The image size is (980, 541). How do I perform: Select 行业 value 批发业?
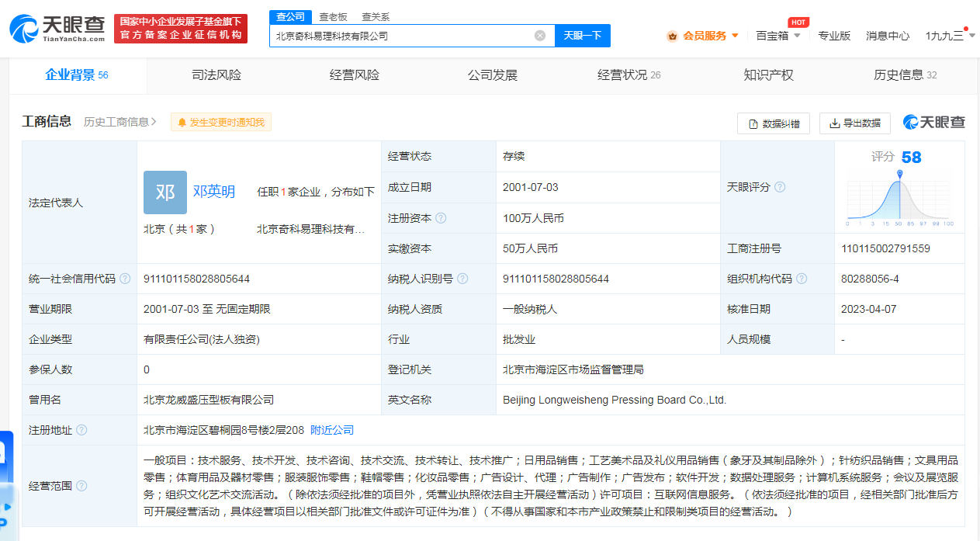click(x=519, y=339)
